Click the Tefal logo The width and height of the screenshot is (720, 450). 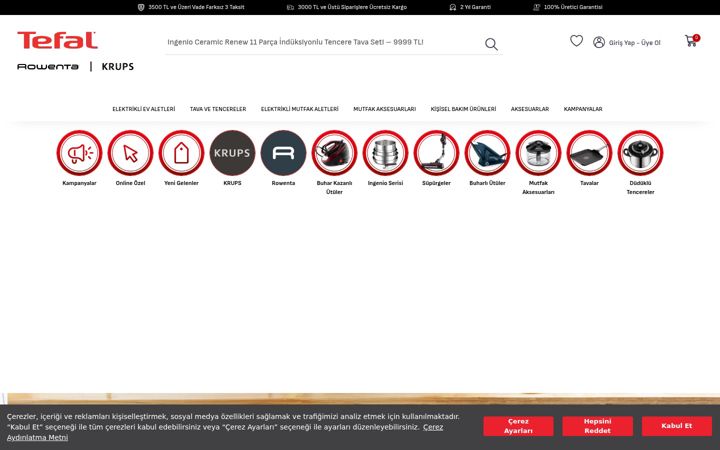57,40
